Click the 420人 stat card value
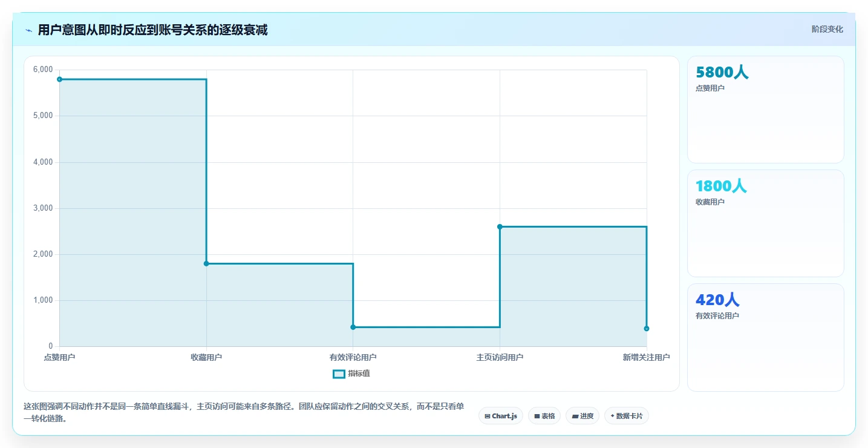This screenshot has width=868, height=448. [x=717, y=300]
